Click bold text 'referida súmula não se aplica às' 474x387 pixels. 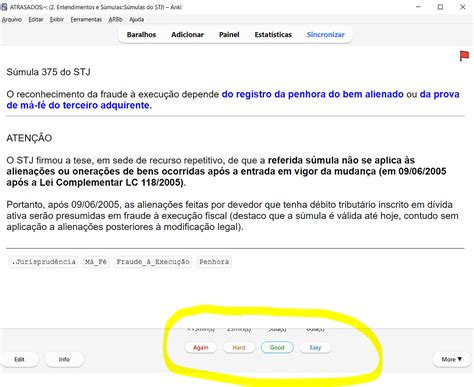[341, 160]
